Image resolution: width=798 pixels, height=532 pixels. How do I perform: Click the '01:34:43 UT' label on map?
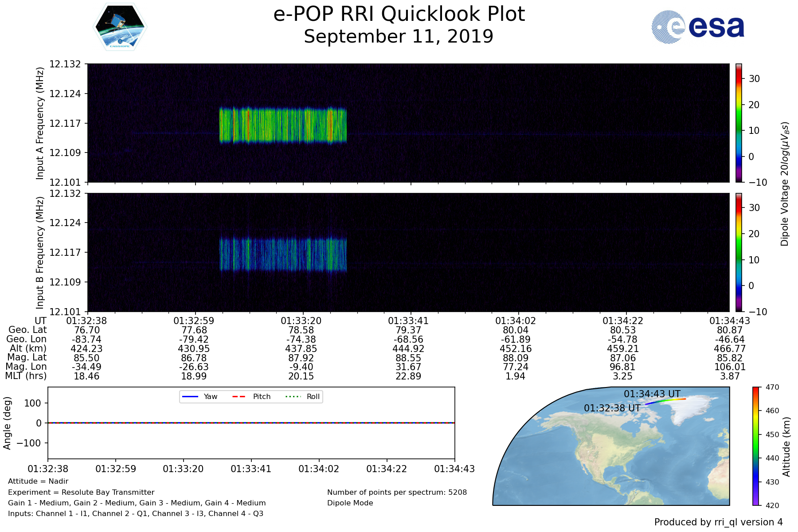click(652, 394)
